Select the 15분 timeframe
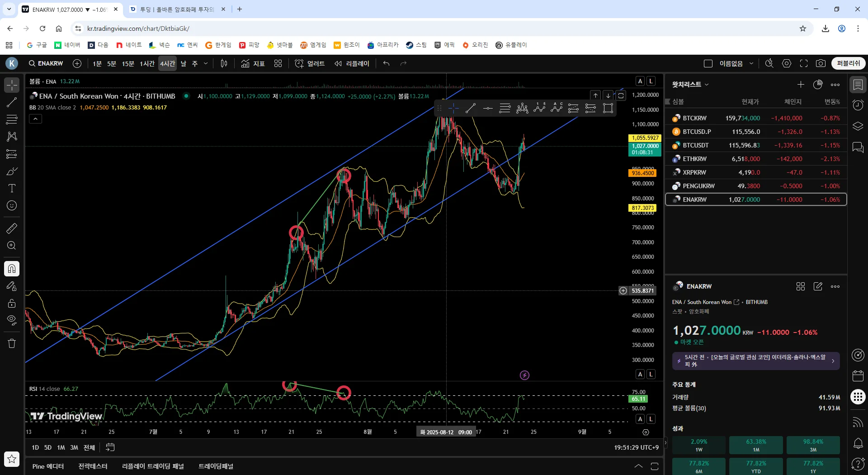 pos(128,64)
